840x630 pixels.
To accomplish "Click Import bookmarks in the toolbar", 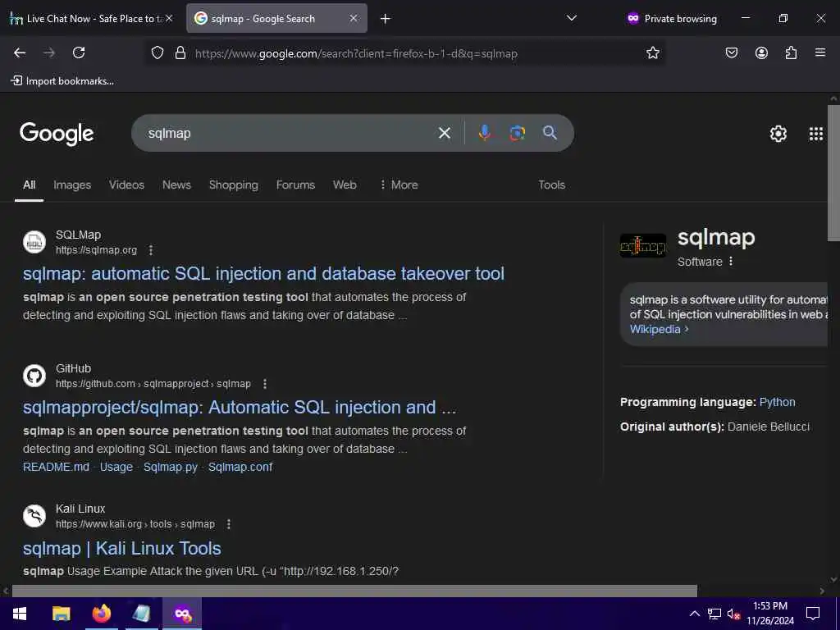I will 62,81.
